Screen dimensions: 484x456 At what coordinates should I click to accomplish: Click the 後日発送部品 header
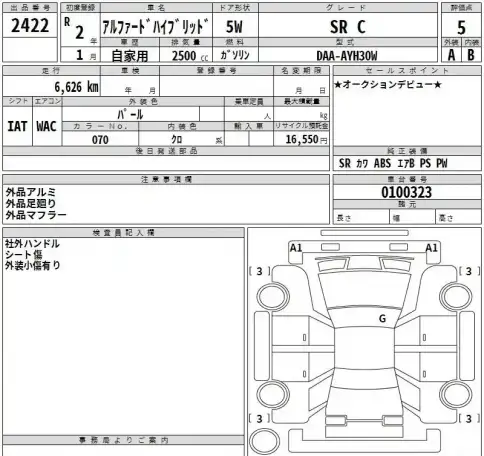(166, 151)
